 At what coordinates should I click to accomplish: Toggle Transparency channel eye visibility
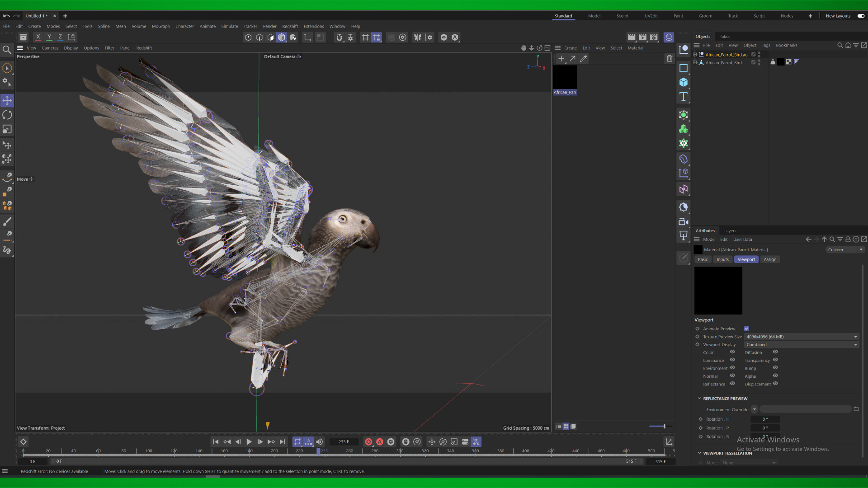click(x=775, y=360)
